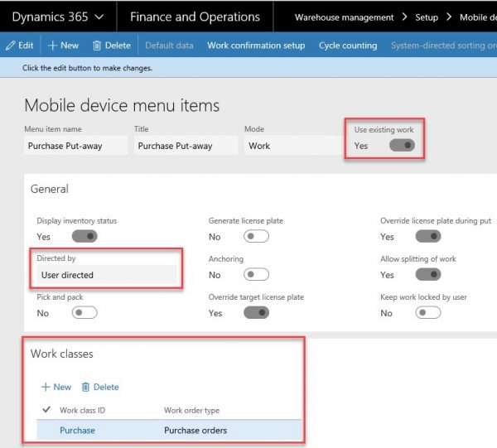Click the Edit pencil icon
This screenshot has height=448, width=497.
[10, 46]
